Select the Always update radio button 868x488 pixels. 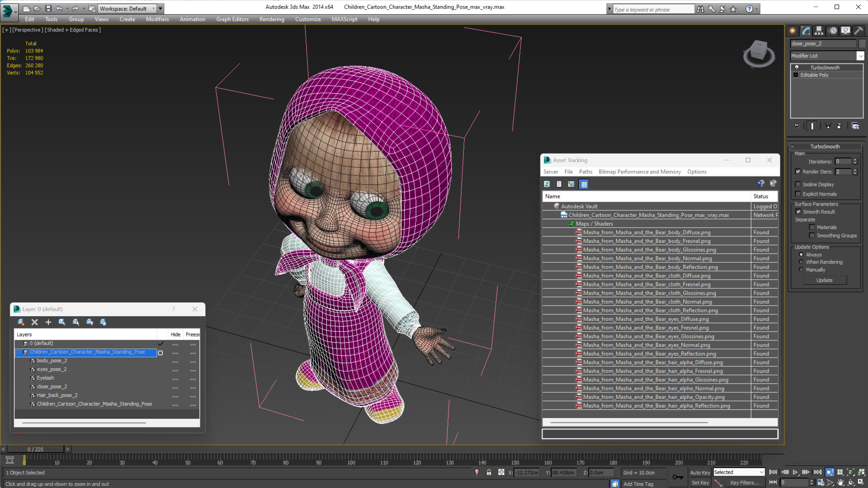point(801,254)
